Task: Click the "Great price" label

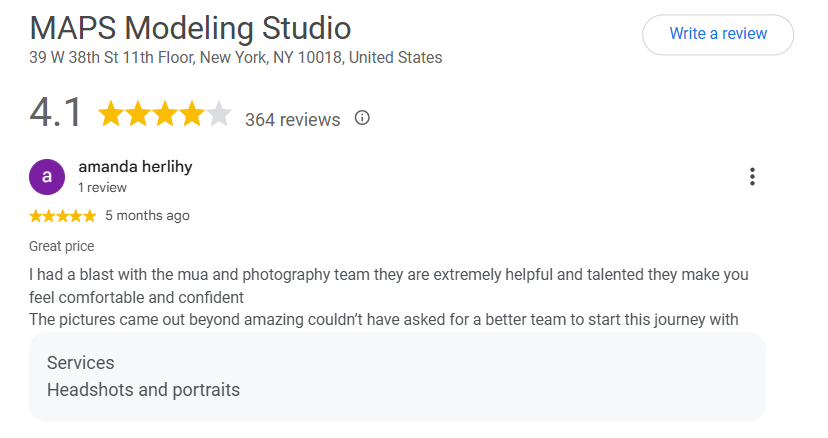Action: pyautogui.click(x=62, y=246)
